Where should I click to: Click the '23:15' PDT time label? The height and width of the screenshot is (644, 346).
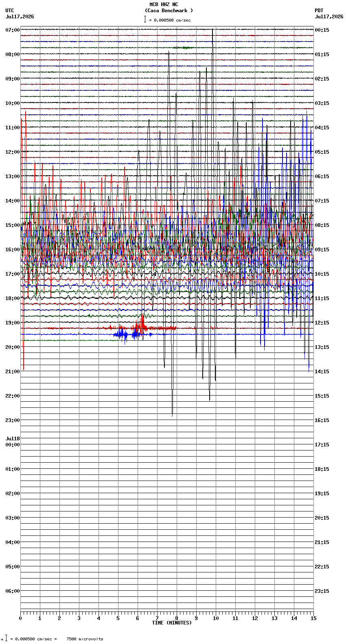click(322, 591)
